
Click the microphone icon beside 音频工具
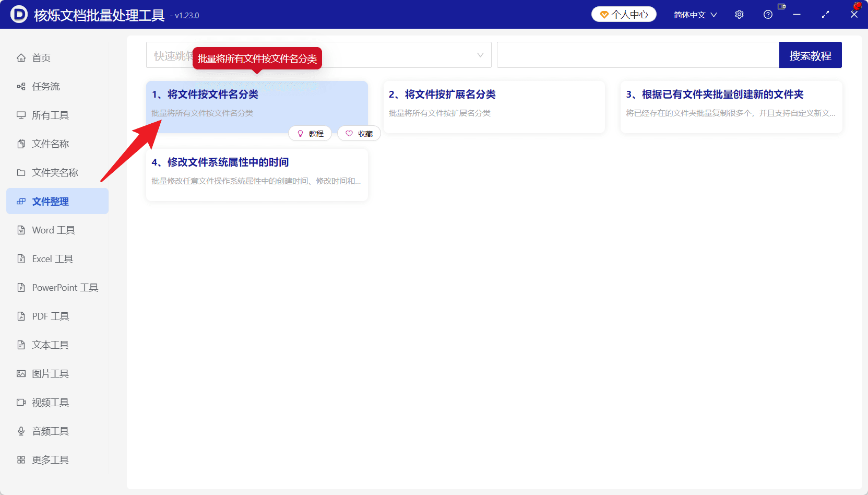(x=21, y=431)
